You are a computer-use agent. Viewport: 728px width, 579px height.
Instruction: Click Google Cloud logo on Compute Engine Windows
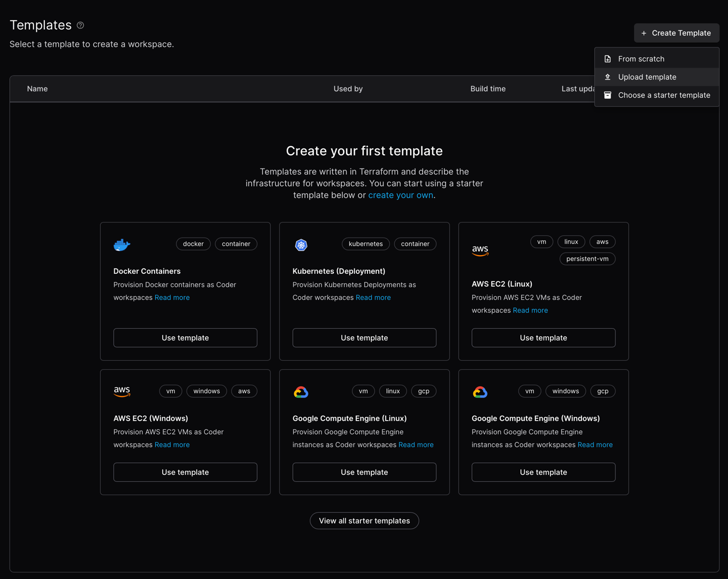click(x=480, y=392)
